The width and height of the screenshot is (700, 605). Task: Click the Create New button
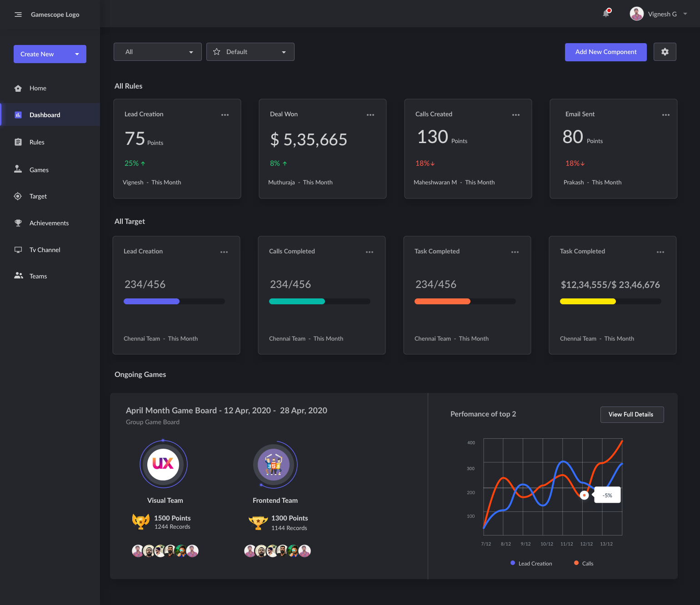pos(50,54)
